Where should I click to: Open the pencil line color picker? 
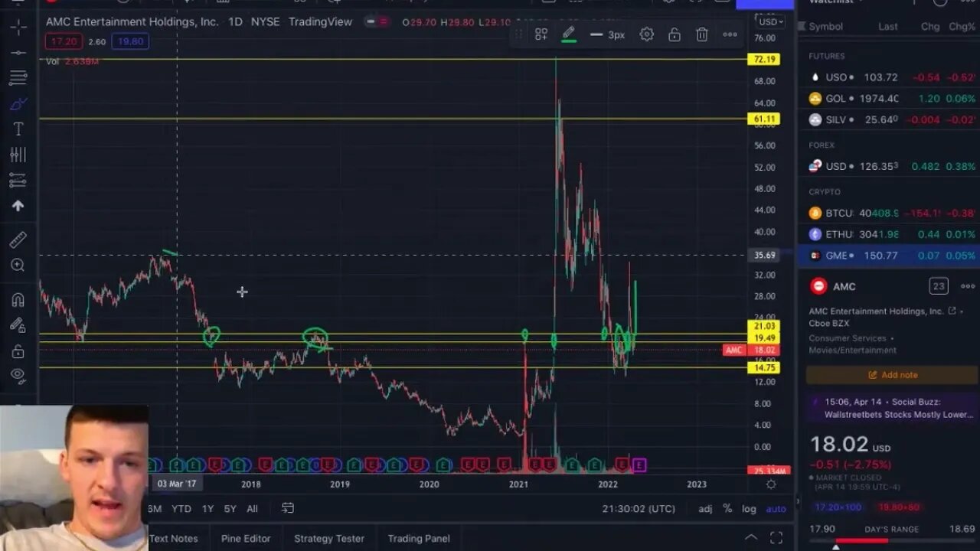pyautogui.click(x=569, y=34)
